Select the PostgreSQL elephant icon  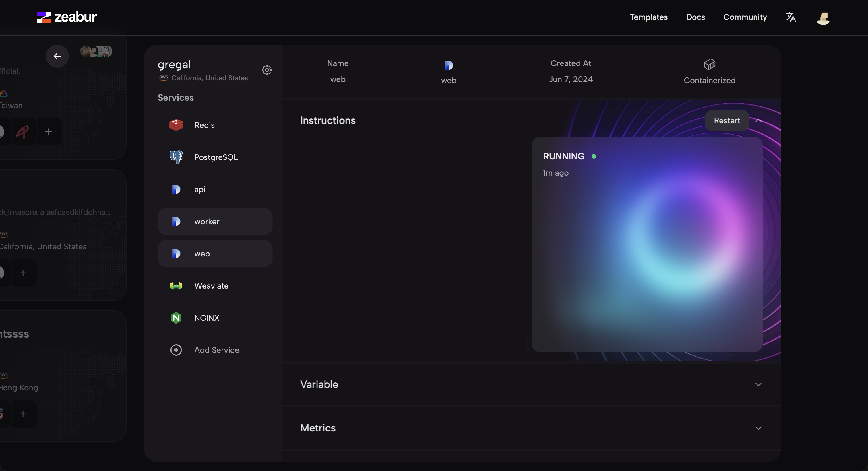click(176, 157)
